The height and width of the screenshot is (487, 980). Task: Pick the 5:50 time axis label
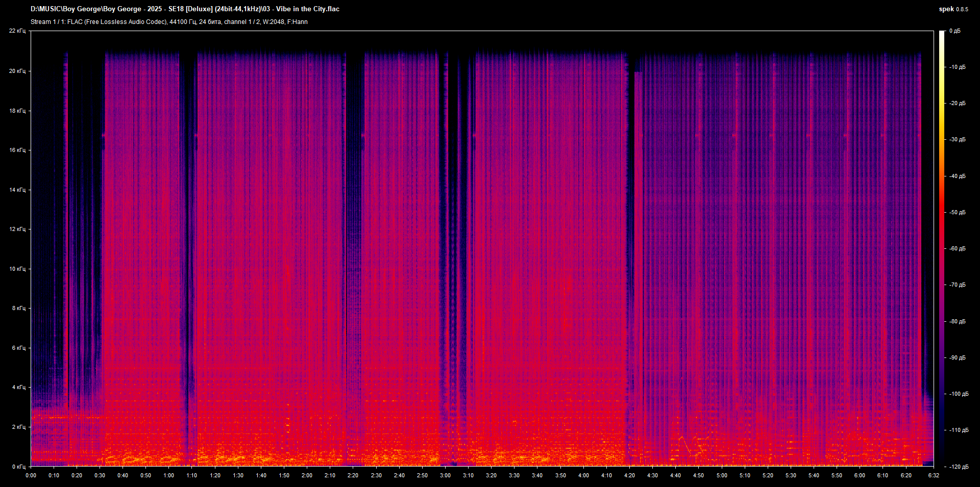837,476
